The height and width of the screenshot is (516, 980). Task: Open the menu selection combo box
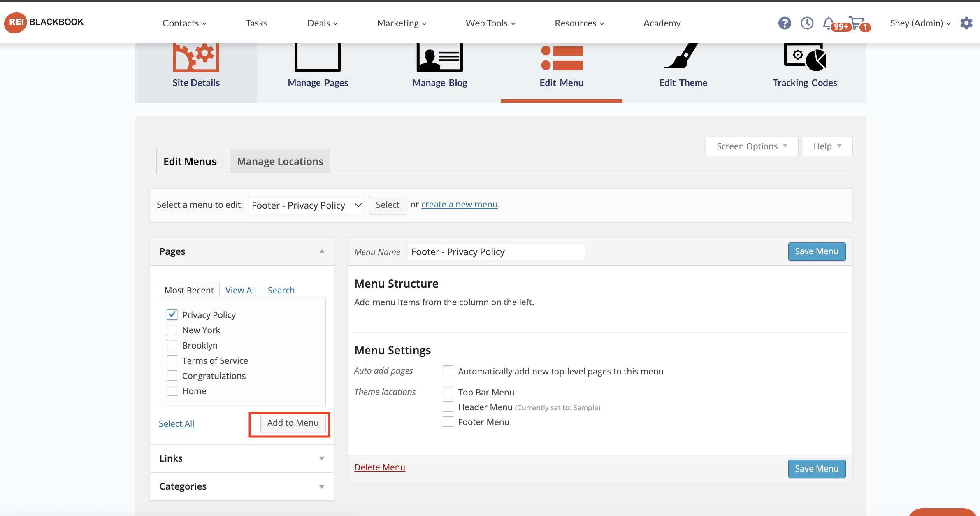306,205
